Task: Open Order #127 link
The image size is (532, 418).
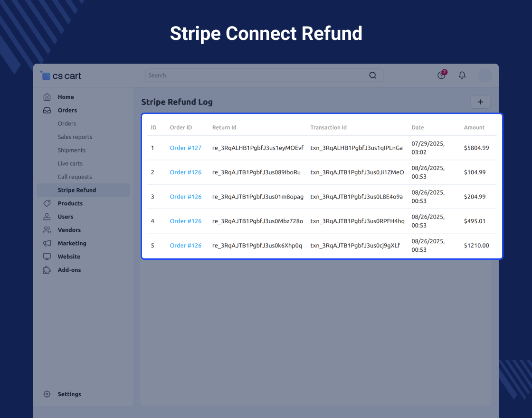Action: 186,148
